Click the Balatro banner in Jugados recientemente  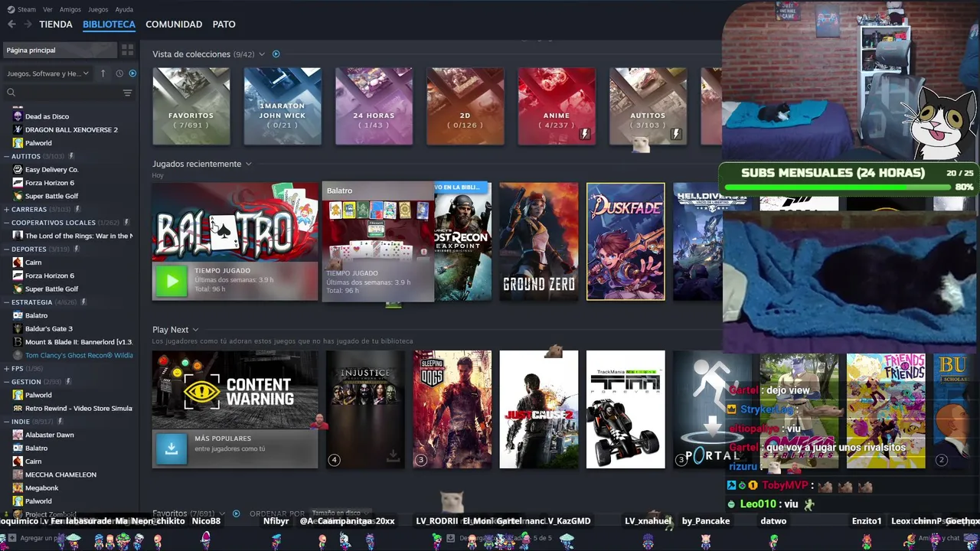[235, 223]
